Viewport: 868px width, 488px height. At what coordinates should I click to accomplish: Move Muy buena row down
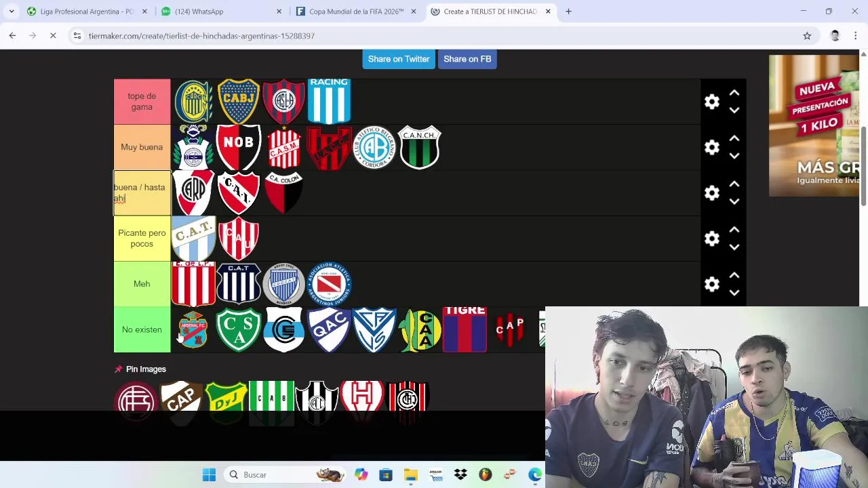click(734, 156)
